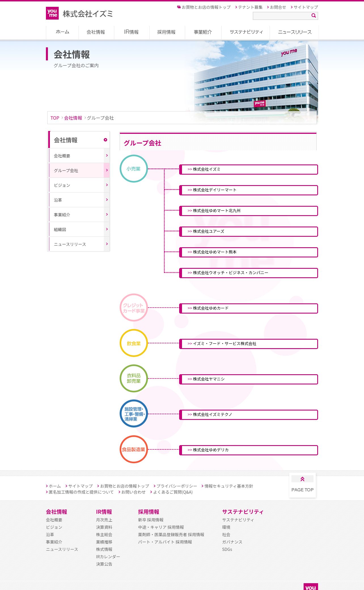
Task: Open 沿革 in the sidebar
Action: [x=79, y=200]
